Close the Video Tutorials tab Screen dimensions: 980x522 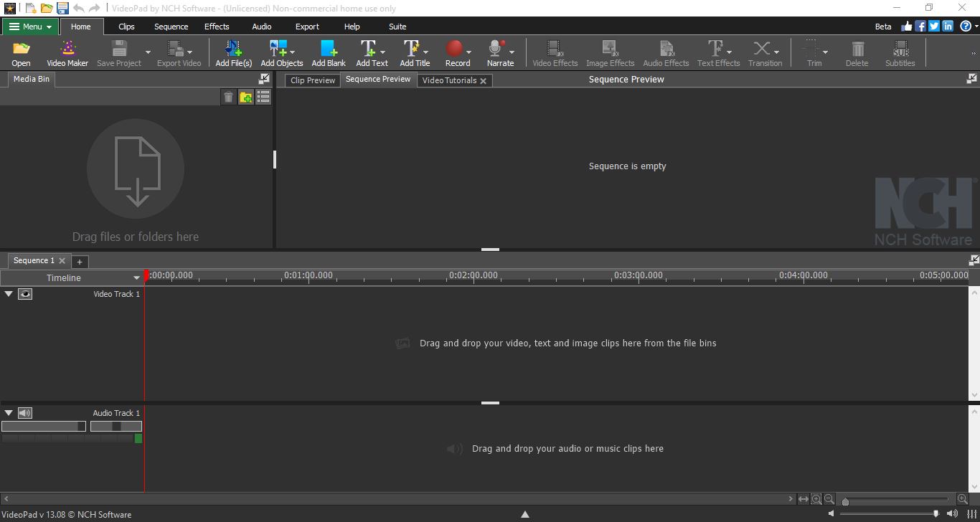484,81
